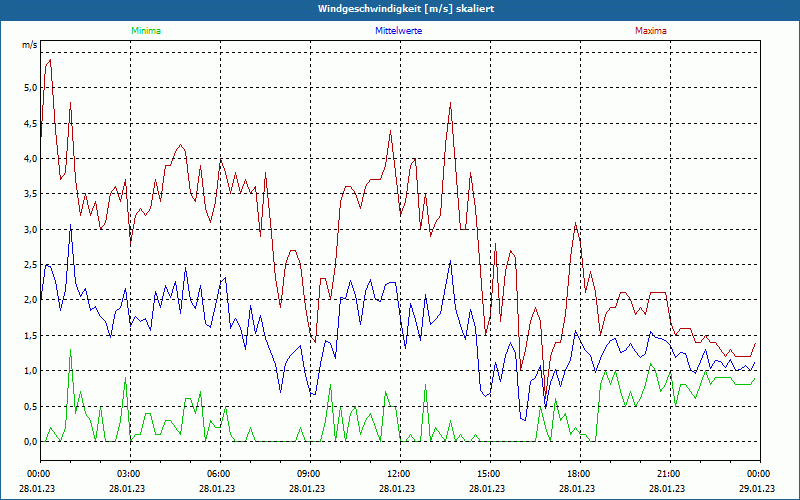Click the "1,5" y-axis value
Image resolution: width=800 pixels, height=500 pixels.
click(31, 335)
